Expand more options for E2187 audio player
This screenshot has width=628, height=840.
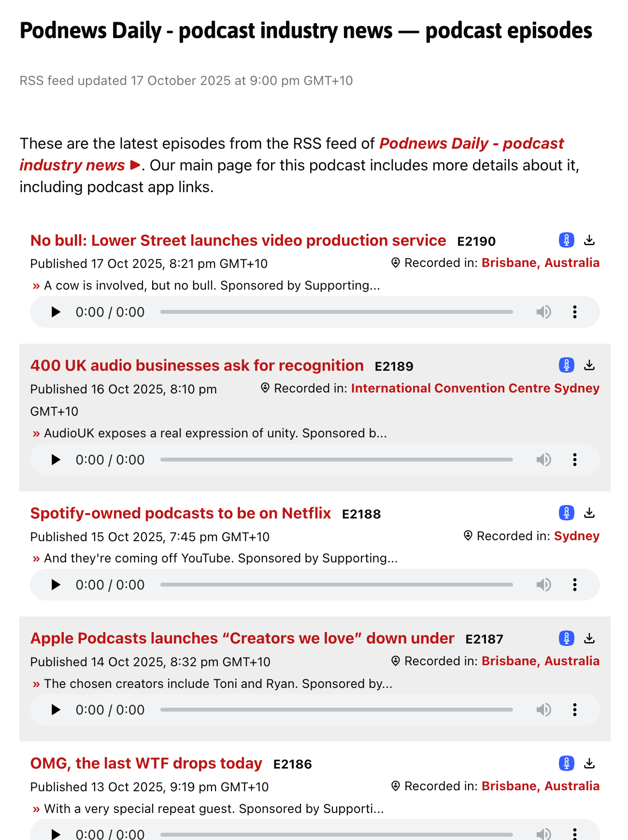574,710
